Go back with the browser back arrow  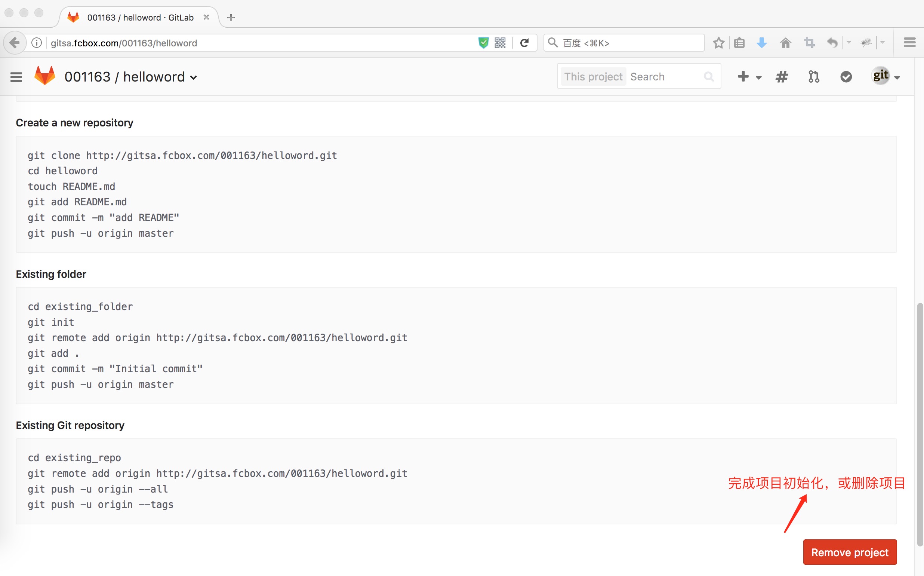point(15,43)
